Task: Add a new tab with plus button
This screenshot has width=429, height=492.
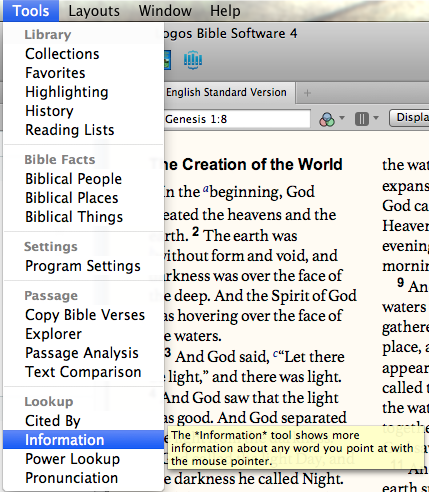Action: click(307, 93)
